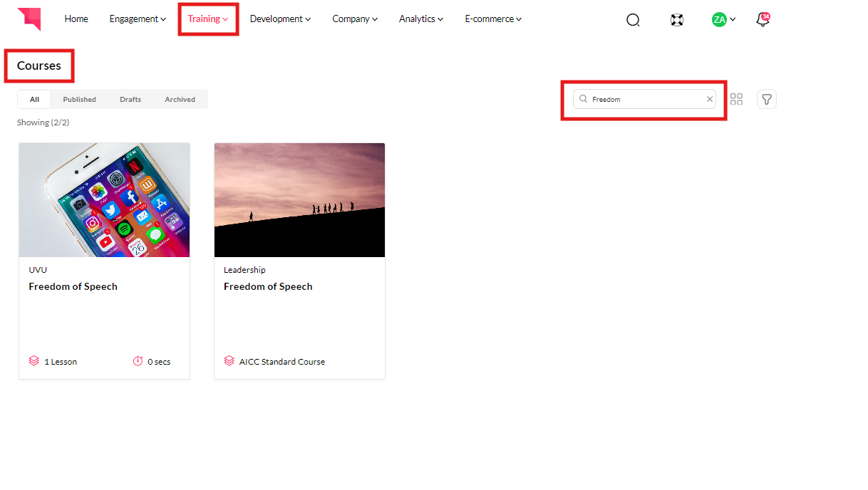This screenshot has width=868, height=490.
Task: Click the UVU category label
Action: coord(38,270)
